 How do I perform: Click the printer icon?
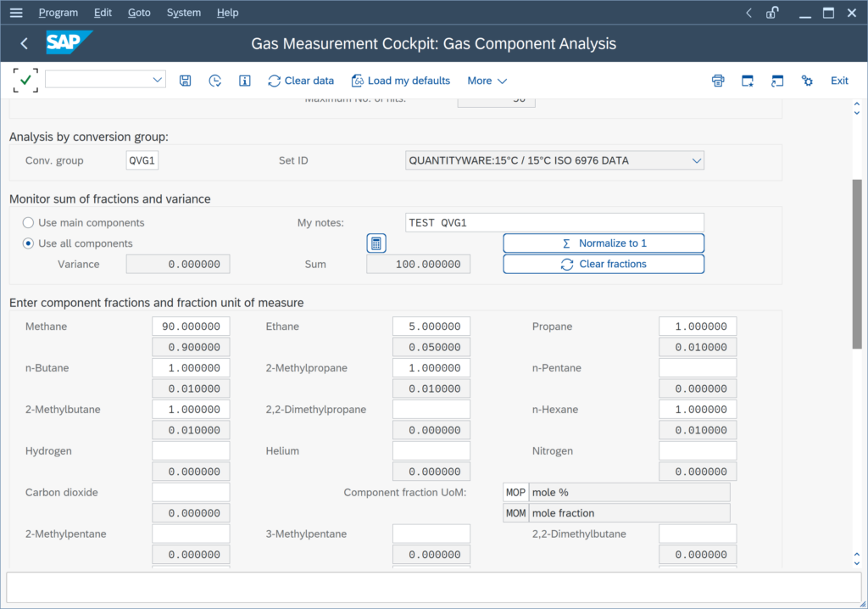pyautogui.click(x=718, y=81)
